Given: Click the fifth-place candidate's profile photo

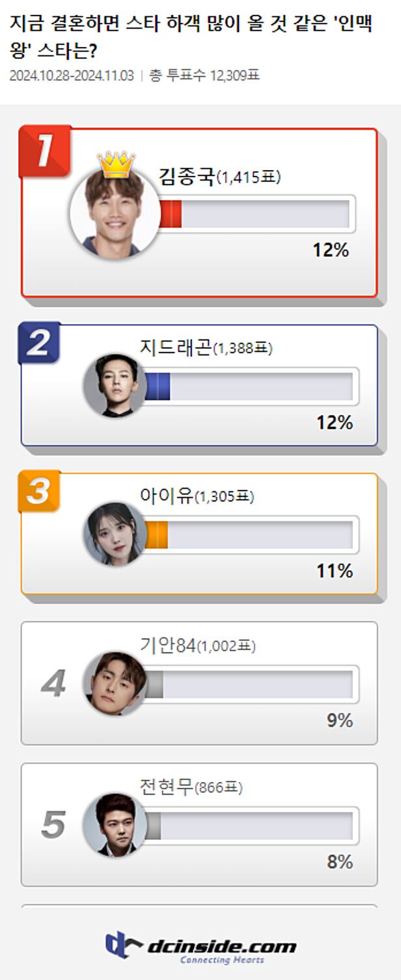Looking at the screenshot, I should pyautogui.click(x=115, y=825).
